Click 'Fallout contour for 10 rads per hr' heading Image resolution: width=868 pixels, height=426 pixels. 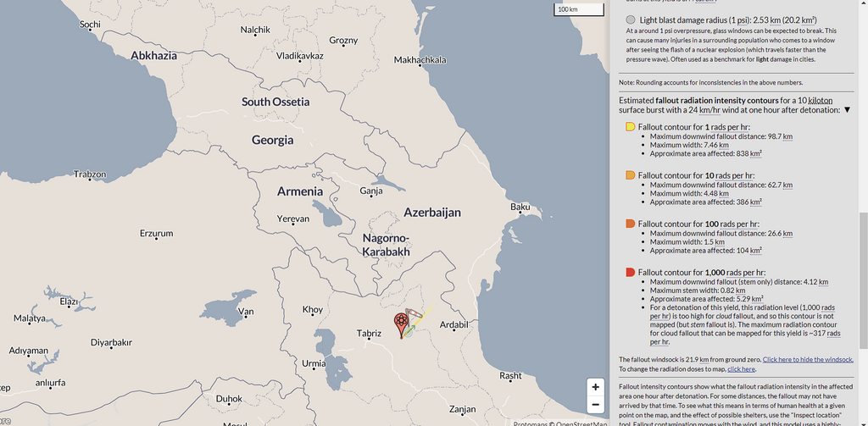coord(697,175)
